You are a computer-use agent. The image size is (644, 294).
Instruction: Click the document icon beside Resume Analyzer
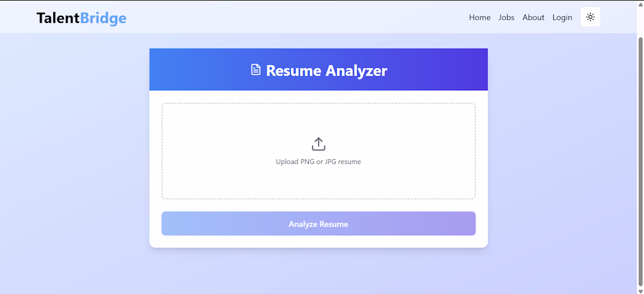[x=256, y=70]
